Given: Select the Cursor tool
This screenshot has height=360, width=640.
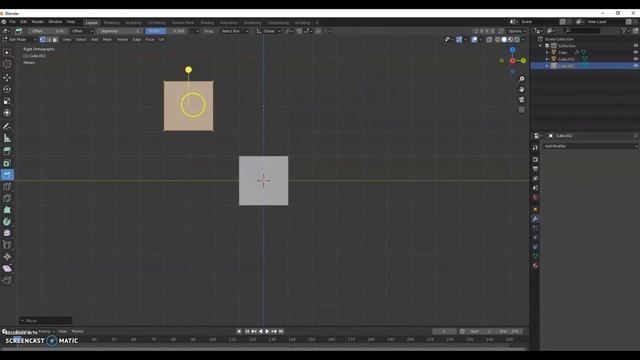Looking at the screenshot, I should (x=7, y=64).
